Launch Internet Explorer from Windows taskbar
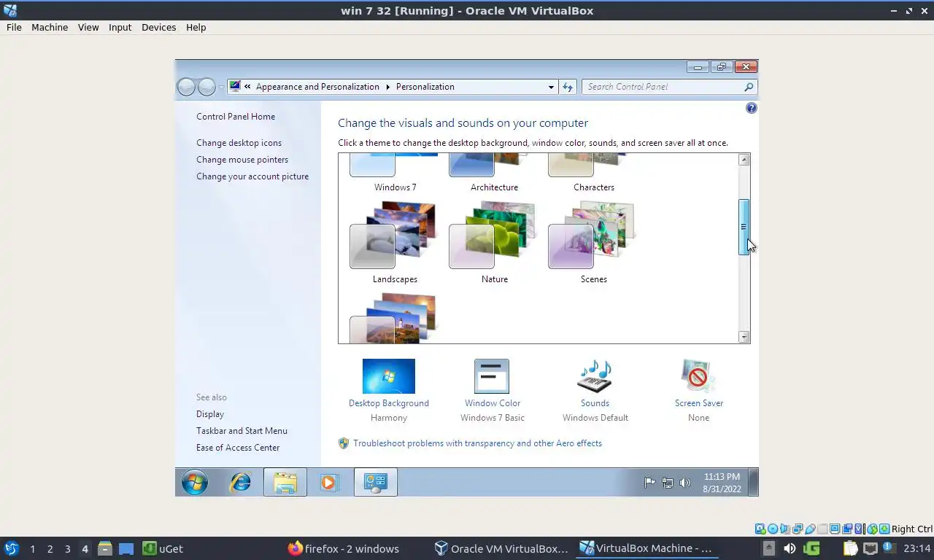Screen dimensions: 934x560 (x=240, y=482)
